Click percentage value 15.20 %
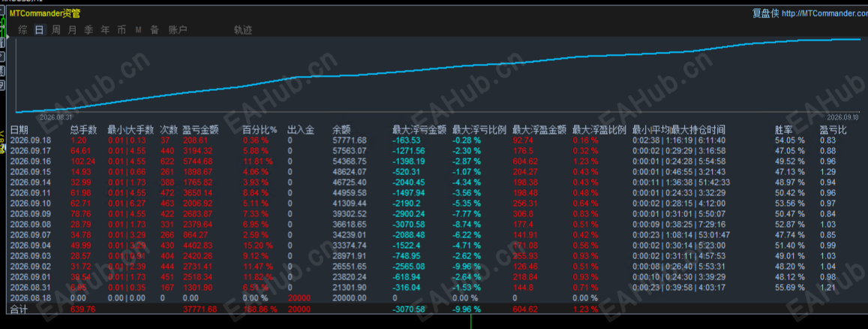Viewport: 868px width, 329px height. [257, 245]
